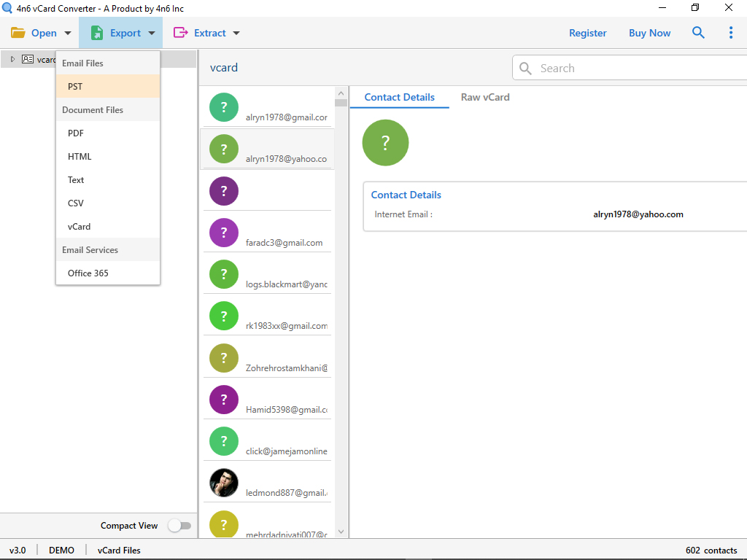Click the contact list scrollbar thumb
Image resolution: width=747 pixels, height=560 pixels.
coord(341,102)
